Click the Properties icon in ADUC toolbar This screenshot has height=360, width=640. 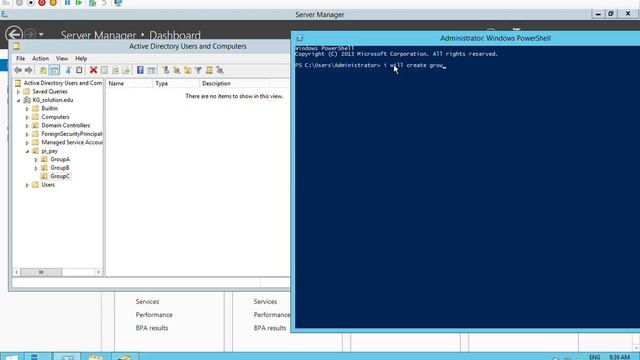pyautogui.click(x=104, y=70)
